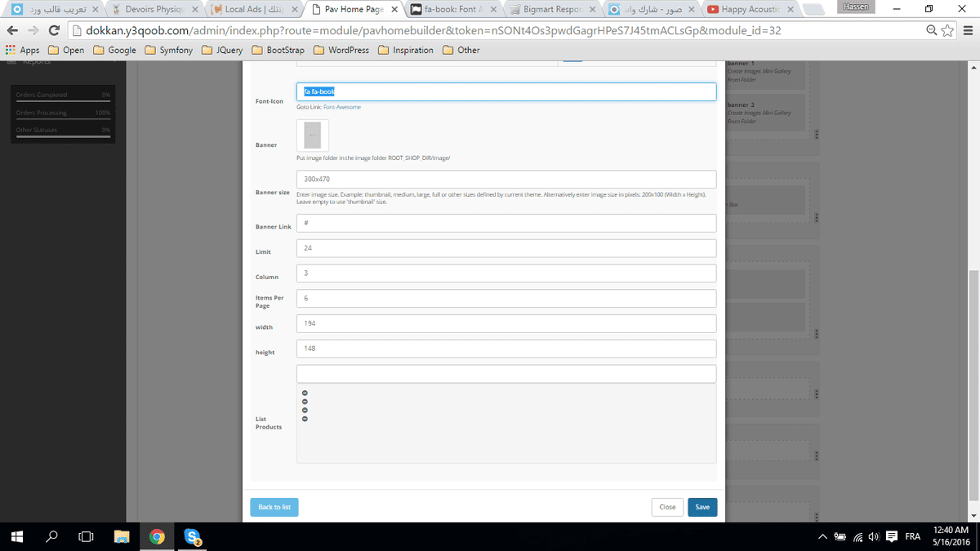Bookmark this page with star icon
This screenshot has width=980, height=551.
tap(948, 30)
